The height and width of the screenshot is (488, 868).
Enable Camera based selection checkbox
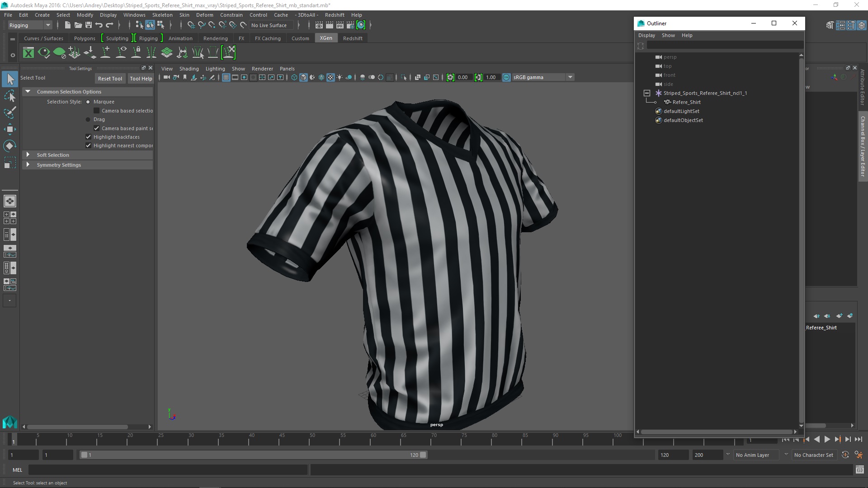tap(96, 111)
